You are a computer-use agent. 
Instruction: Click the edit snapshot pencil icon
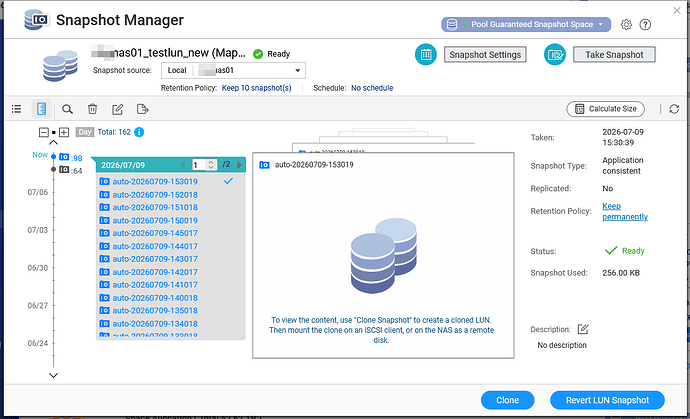(x=117, y=109)
